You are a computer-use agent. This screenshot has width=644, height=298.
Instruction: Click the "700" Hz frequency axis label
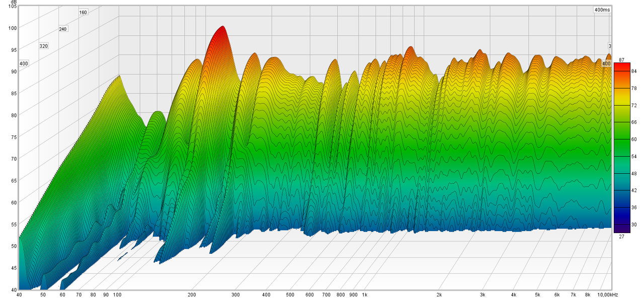tap(327, 294)
